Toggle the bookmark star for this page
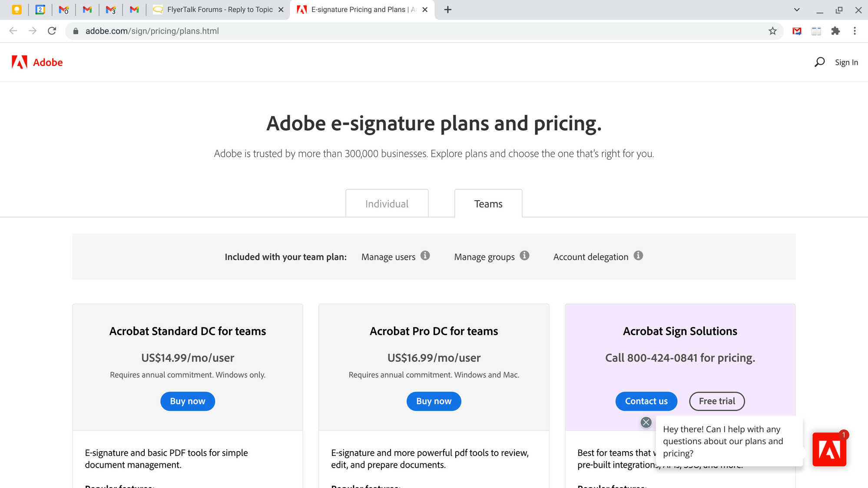This screenshot has height=488, width=868. [772, 31]
